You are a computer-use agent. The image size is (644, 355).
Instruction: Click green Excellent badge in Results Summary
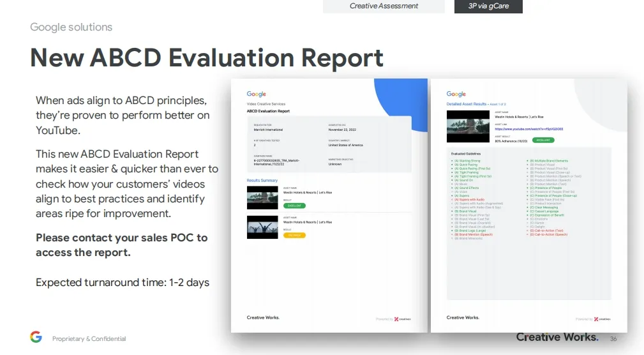pos(294,206)
